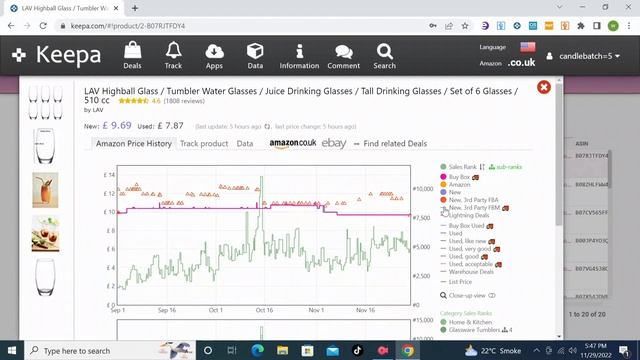The width and height of the screenshot is (640, 360).
Task: Close the product detail overlay
Action: pyautogui.click(x=544, y=87)
